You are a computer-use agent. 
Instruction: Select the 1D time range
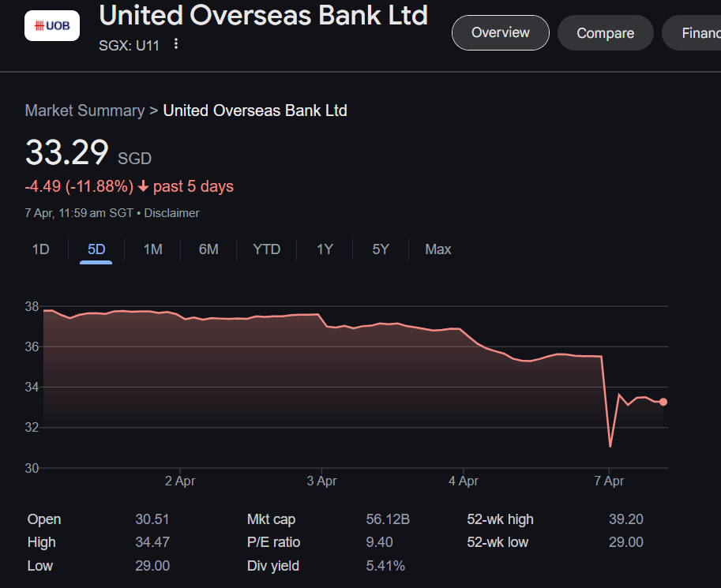coord(40,249)
